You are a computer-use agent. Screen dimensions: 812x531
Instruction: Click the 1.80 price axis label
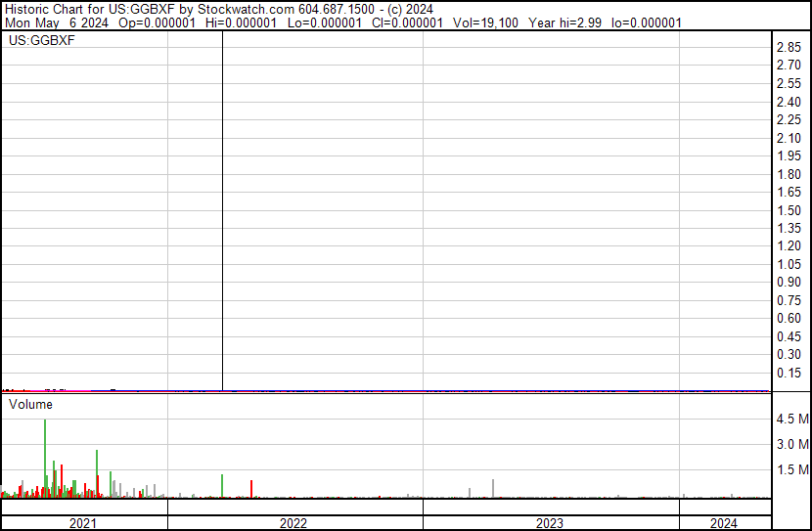tap(789, 174)
